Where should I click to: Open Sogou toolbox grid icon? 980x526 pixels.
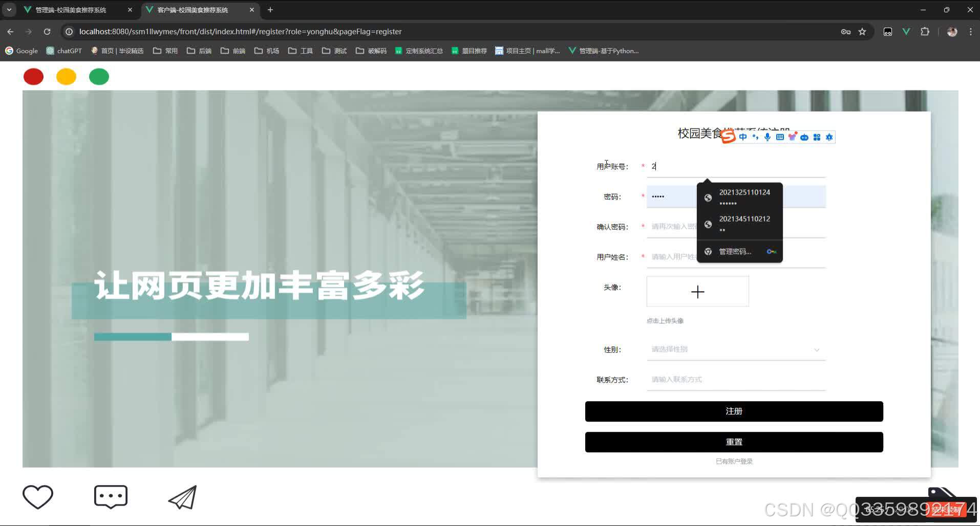tap(817, 137)
